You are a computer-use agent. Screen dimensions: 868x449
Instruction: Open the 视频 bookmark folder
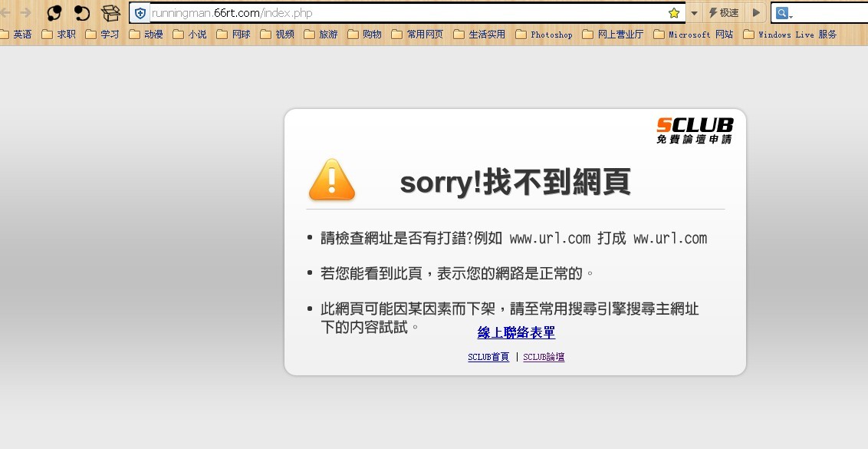click(x=278, y=35)
